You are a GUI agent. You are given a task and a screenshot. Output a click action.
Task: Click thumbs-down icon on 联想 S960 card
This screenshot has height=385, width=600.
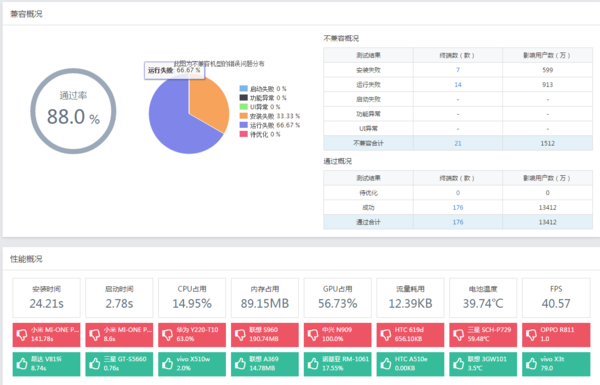click(240, 335)
